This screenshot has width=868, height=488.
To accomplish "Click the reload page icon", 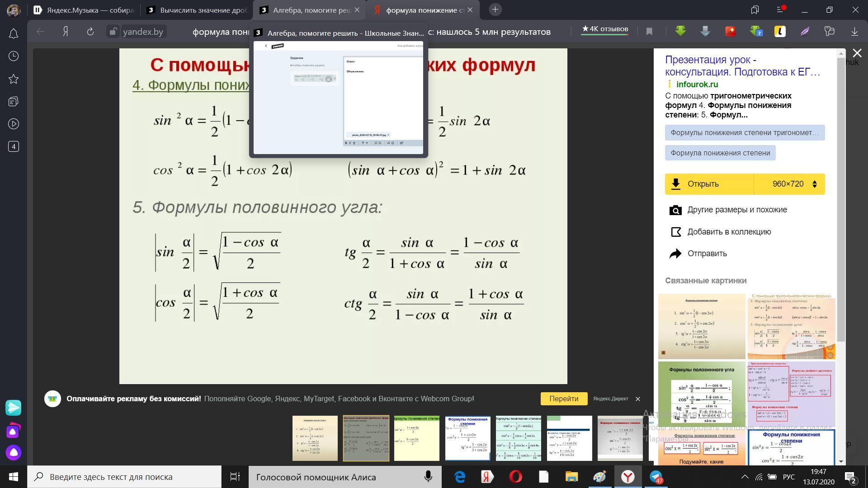I will [90, 32].
